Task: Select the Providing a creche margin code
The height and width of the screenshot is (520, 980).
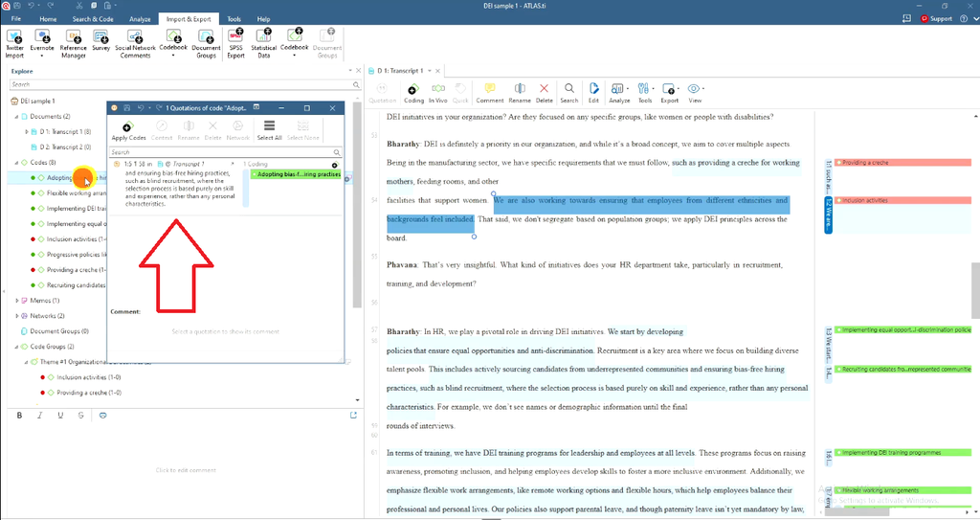Action: pyautogui.click(x=902, y=163)
